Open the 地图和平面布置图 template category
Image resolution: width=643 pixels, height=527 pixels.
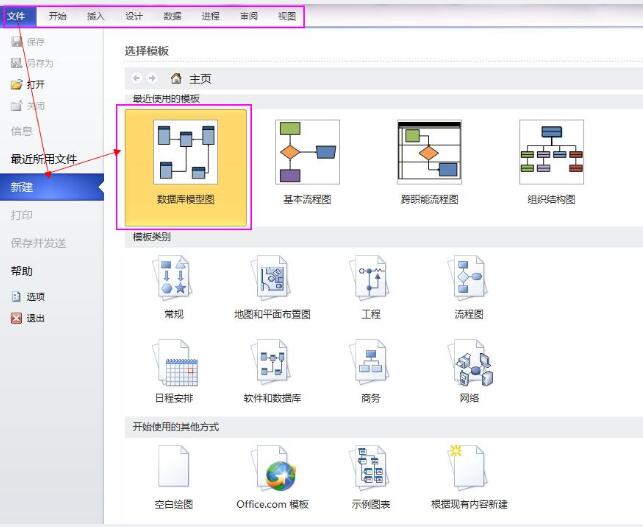(x=272, y=287)
